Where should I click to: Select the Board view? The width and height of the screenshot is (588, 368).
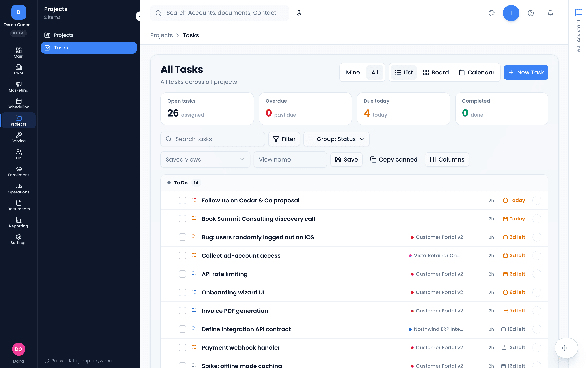436,72
